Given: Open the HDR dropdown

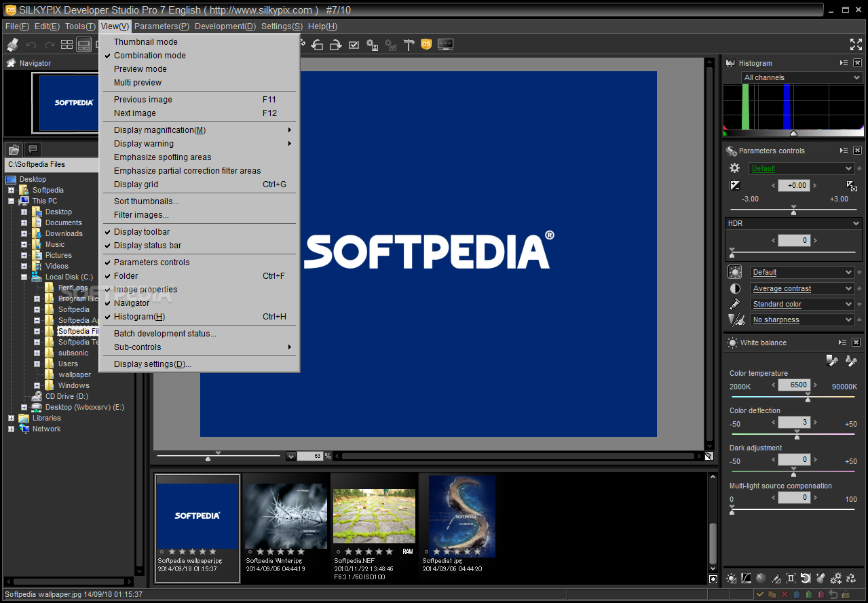Looking at the screenshot, I should coord(793,223).
